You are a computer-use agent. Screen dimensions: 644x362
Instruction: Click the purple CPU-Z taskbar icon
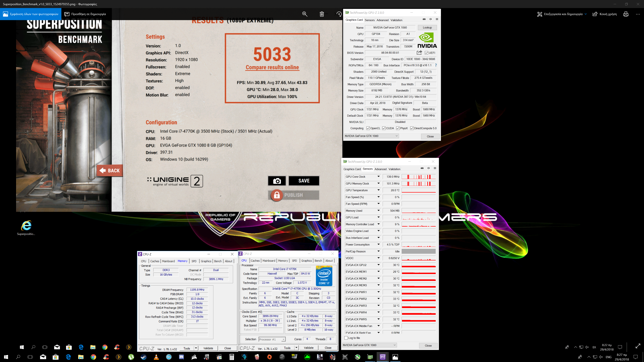tap(383, 357)
